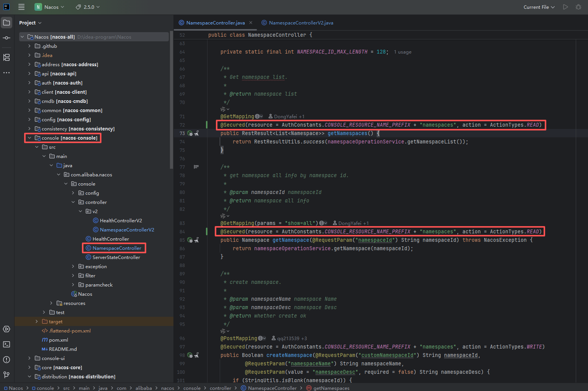
Task: Open the Structure tool window icon
Action: pyautogui.click(x=7, y=57)
